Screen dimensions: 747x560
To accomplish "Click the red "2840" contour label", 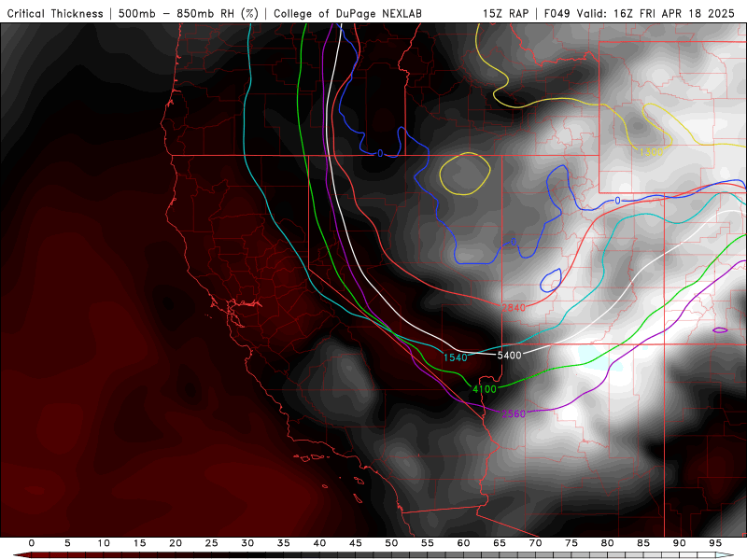I will [x=513, y=308].
